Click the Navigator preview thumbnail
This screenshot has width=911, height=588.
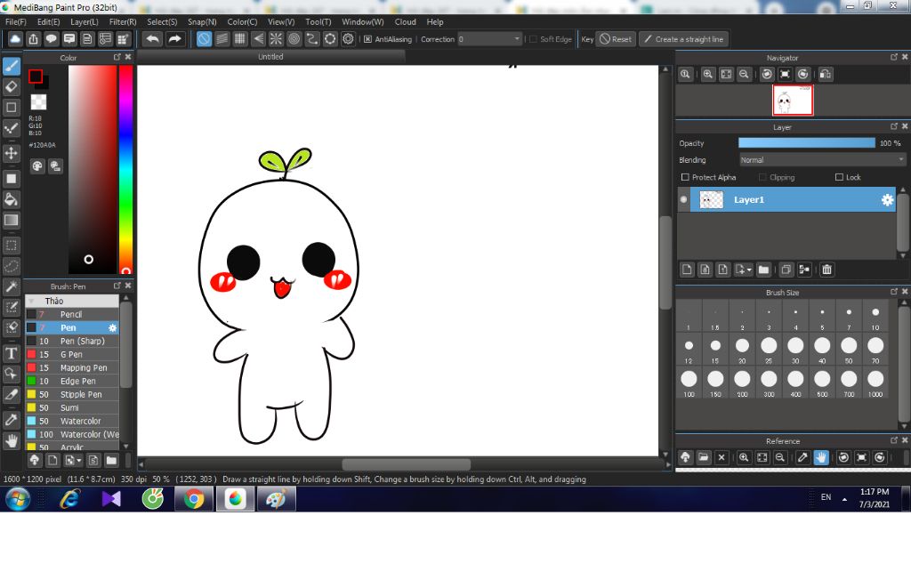(793, 100)
